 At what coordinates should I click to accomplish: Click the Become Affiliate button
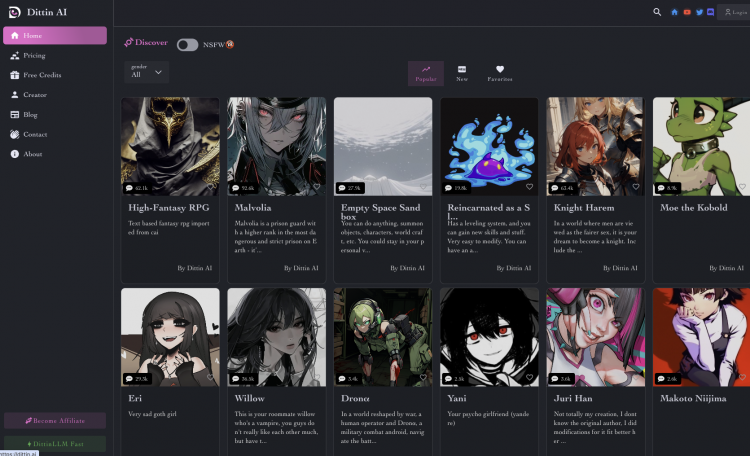(55, 421)
